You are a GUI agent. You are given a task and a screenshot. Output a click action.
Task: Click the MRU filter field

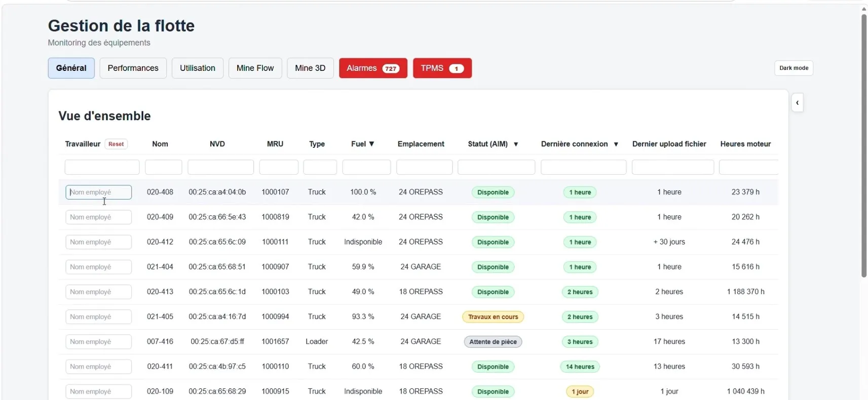(279, 167)
